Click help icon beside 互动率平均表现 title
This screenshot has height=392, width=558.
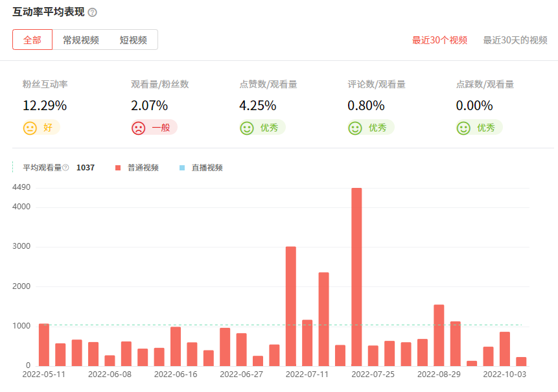click(92, 13)
